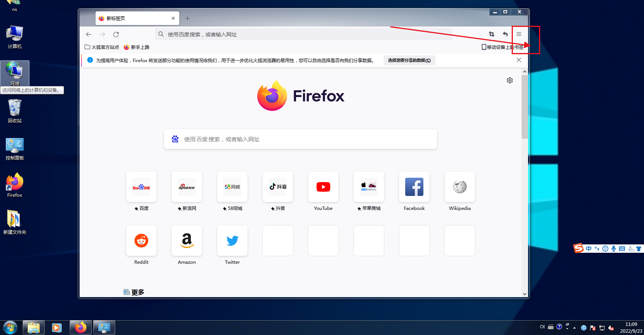Viewport: 644px width, 335px height.
Task: Click the Sogou input method S logo
Action: tap(578, 248)
